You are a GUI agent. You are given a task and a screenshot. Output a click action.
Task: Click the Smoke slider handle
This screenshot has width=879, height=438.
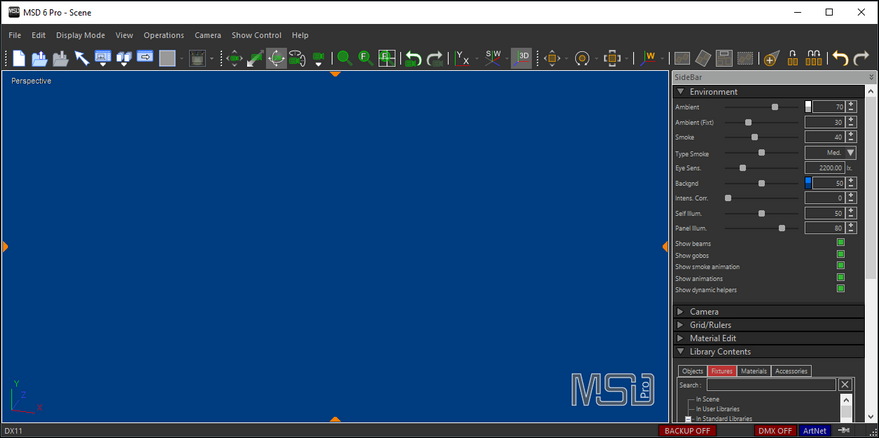(x=755, y=137)
